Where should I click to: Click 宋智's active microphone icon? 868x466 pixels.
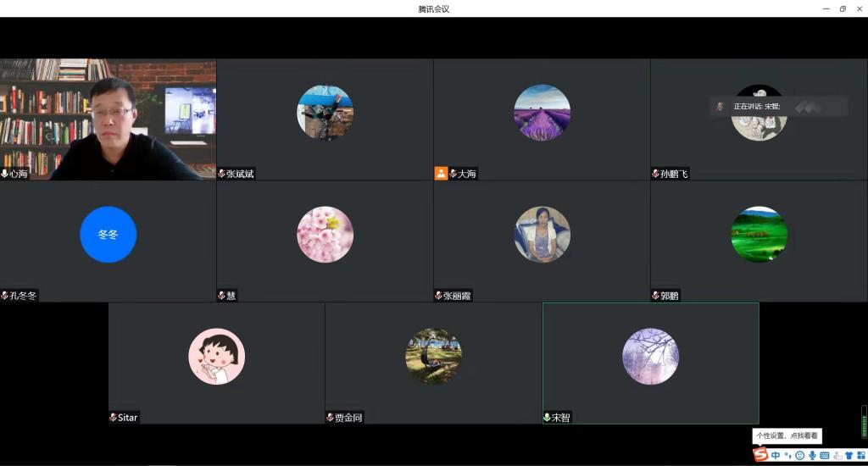pyautogui.click(x=548, y=418)
